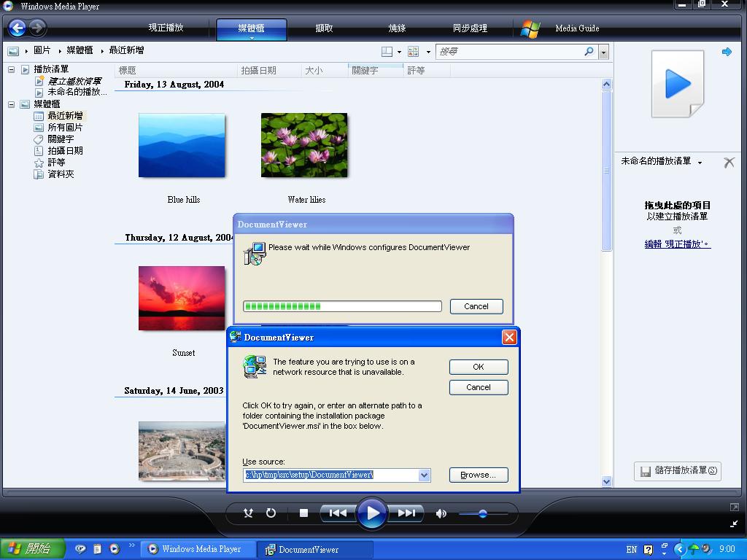Image resolution: width=747 pixels, height=560 pixels.
Task: Click the large Play button
Action: pyautogui.click(x=372, y=513)
